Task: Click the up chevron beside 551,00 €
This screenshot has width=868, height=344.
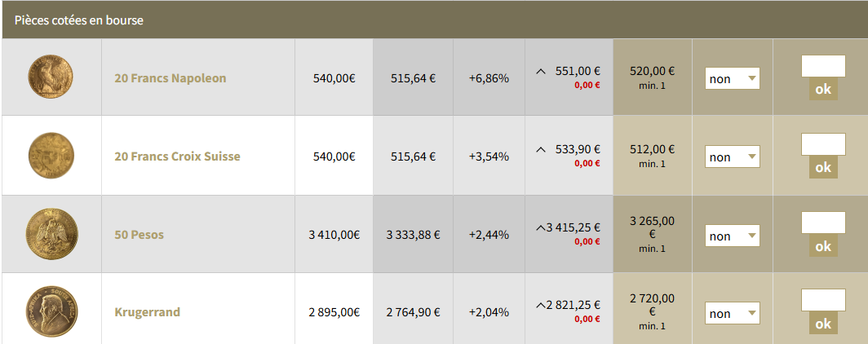Action: (x=542, y=72)
